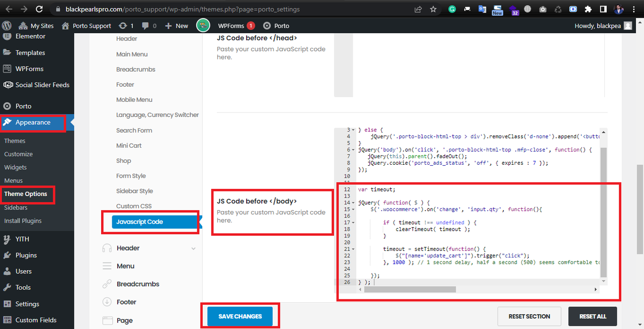Open the comments bubble showing 0
644x329 pixels.
click(149, 26)
